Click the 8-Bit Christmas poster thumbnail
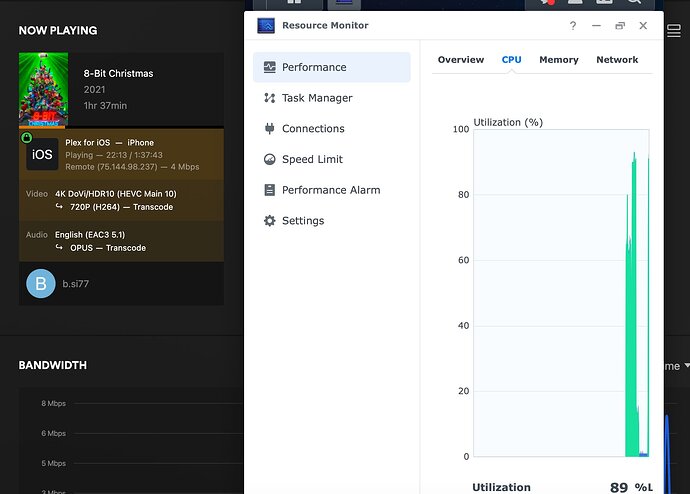 [x=44, y=89]
